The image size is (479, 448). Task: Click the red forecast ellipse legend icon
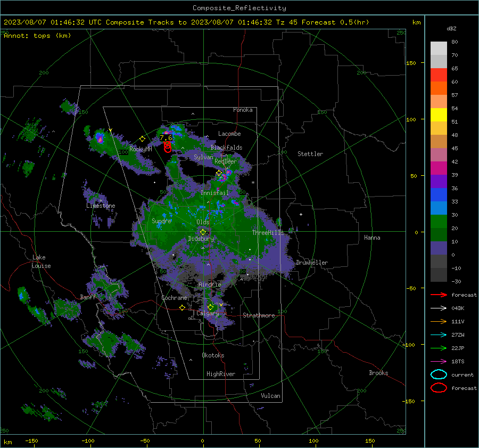pos(439,388)
